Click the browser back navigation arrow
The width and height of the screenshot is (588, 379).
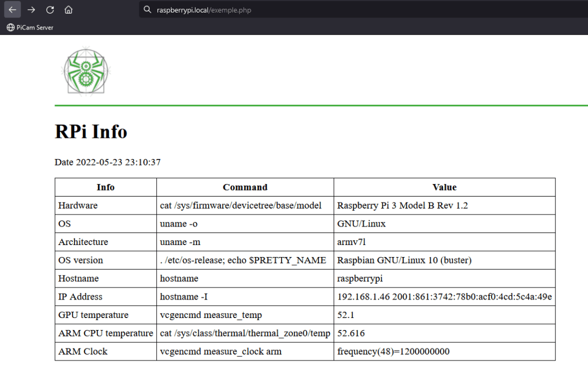point(12,9)
